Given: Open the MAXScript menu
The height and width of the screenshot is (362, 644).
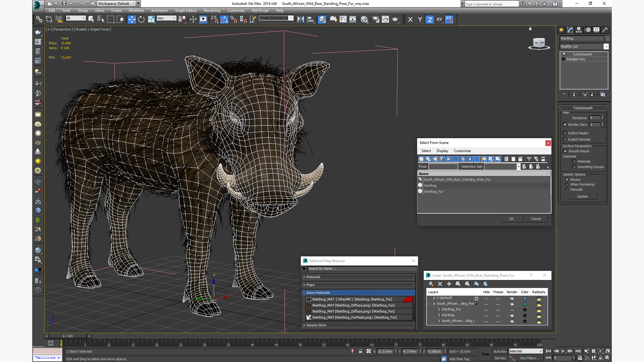Looking at the screenshot, I should coord(260,10).
